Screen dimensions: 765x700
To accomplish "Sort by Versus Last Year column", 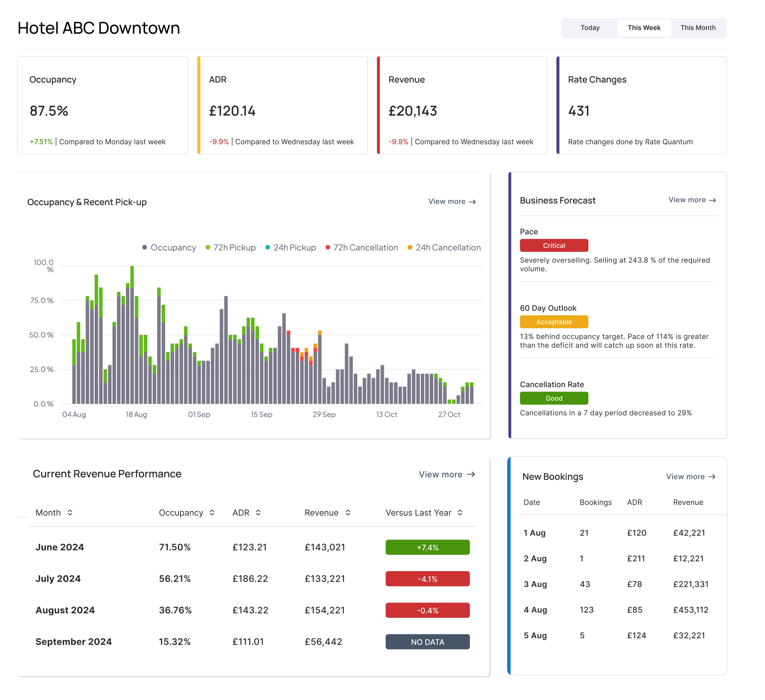I will point(460,513).
